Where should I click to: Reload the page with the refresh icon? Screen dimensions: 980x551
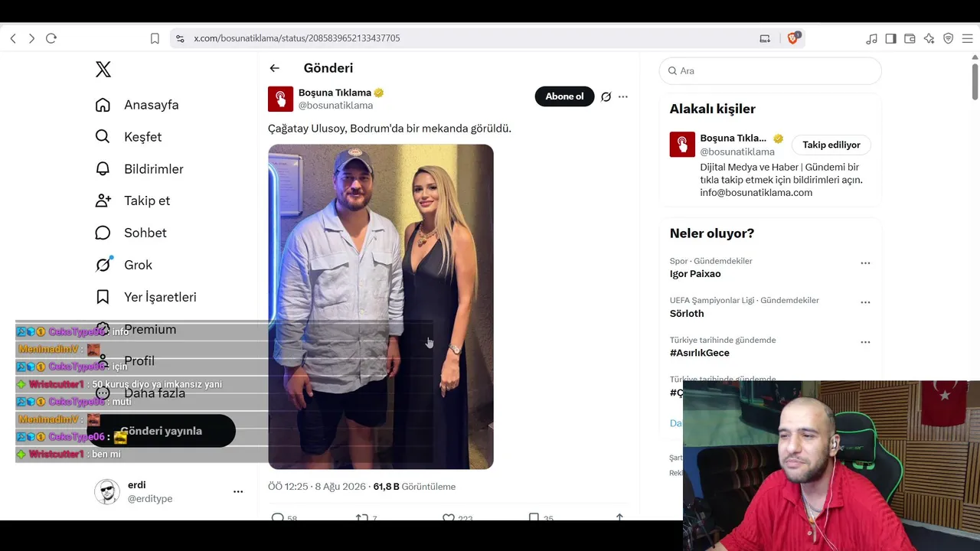[51, 38]
